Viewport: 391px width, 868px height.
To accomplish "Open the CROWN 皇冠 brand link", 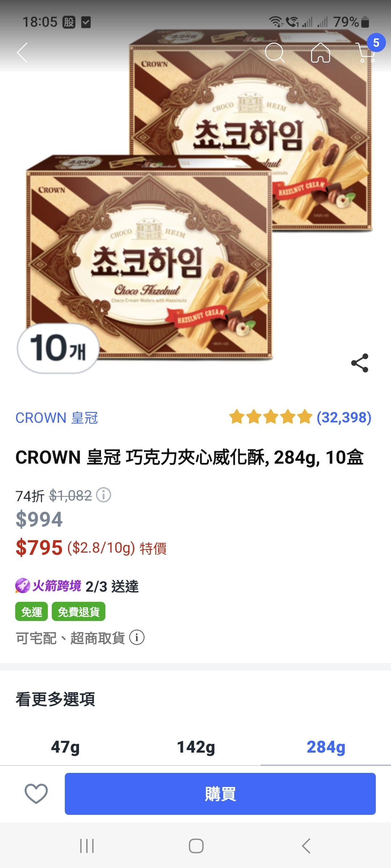I will pos(57,418).
